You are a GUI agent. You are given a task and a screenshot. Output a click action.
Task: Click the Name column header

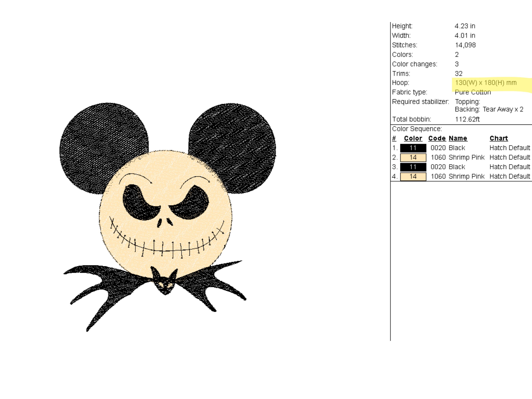(x=458, y=138)
